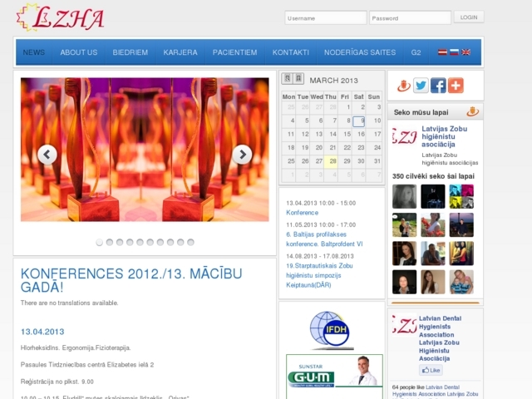
Task: Select March 9 in the calendar
Action: point(359,121)
